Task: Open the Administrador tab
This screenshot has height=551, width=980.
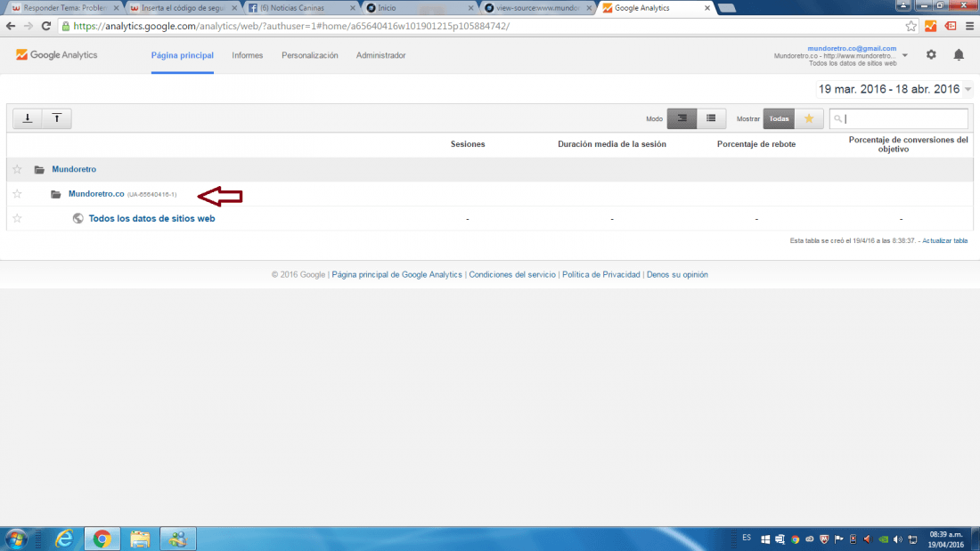Action: click(381, 55)
